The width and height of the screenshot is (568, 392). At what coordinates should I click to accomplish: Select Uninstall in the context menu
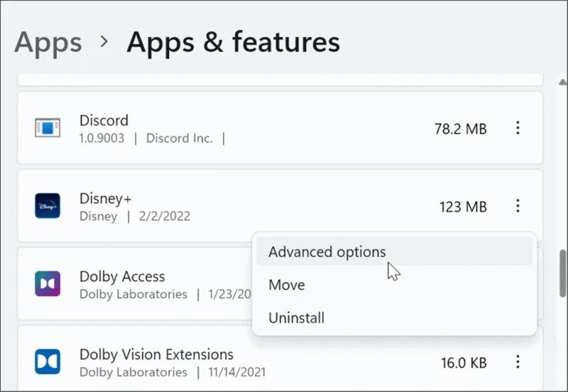(x=394, y=317)
